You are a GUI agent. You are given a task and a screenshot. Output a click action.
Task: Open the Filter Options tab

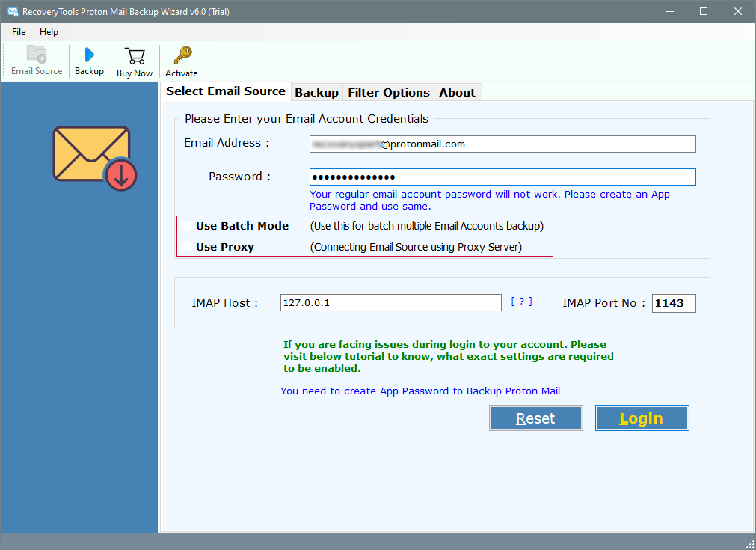pos(389,93)
